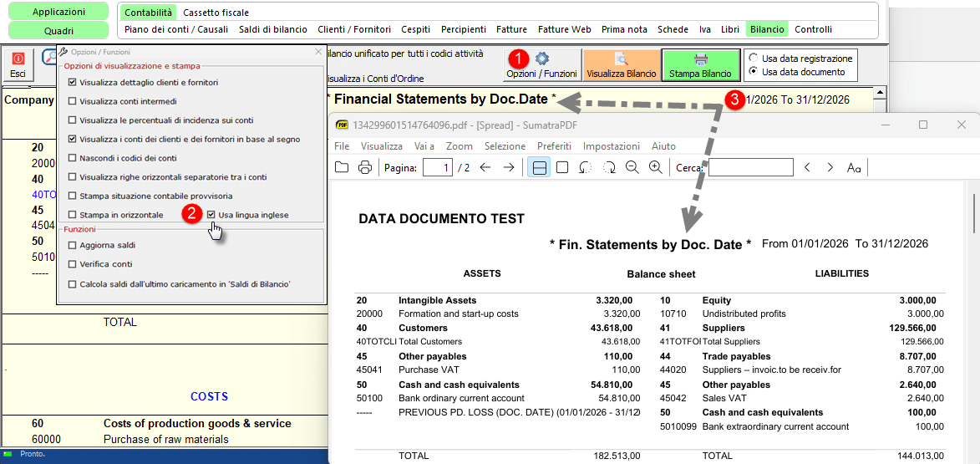Toggle Usa lingua inglese checkbox
The image size is (980, 464).
click(x=211, y=215)
